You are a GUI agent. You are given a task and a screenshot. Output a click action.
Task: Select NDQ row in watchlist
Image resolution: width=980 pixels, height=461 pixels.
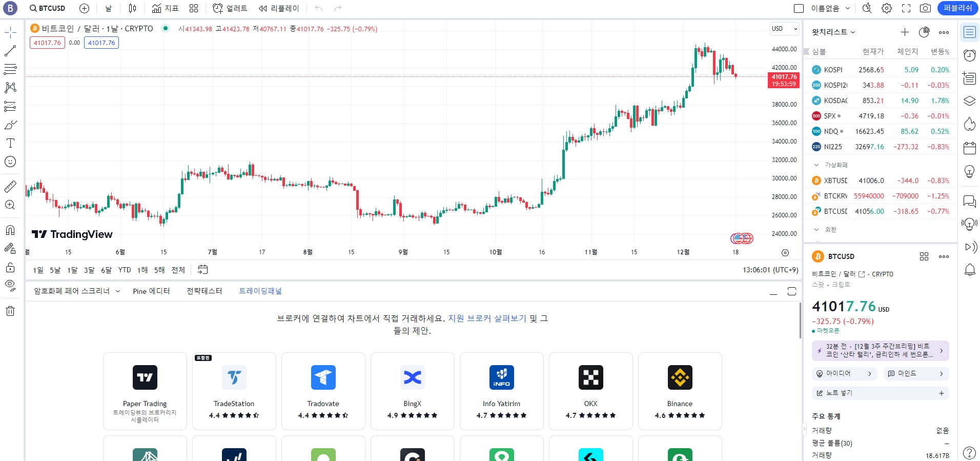click(x=880, y=131)
